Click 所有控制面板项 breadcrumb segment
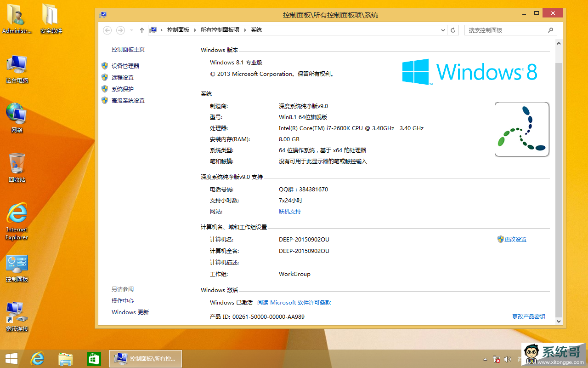Screen dimensions: 588x368 click(x=220, y=30)
